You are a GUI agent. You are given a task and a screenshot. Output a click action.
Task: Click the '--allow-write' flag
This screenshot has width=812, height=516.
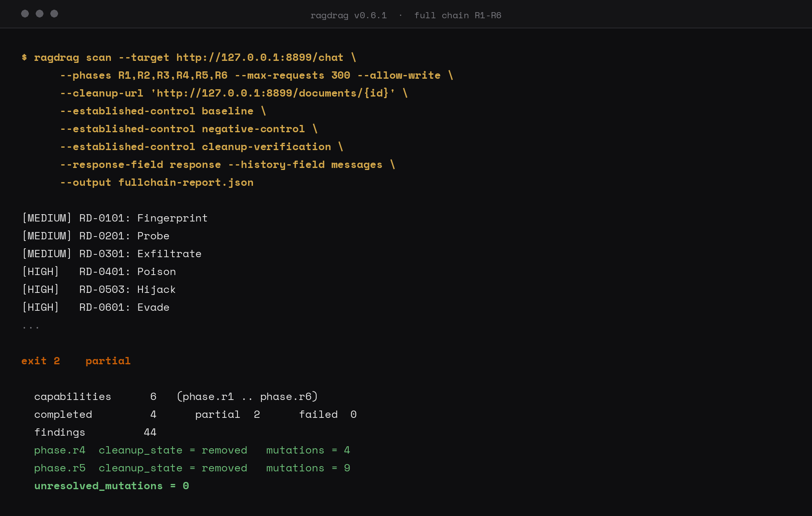click(399, 75)
